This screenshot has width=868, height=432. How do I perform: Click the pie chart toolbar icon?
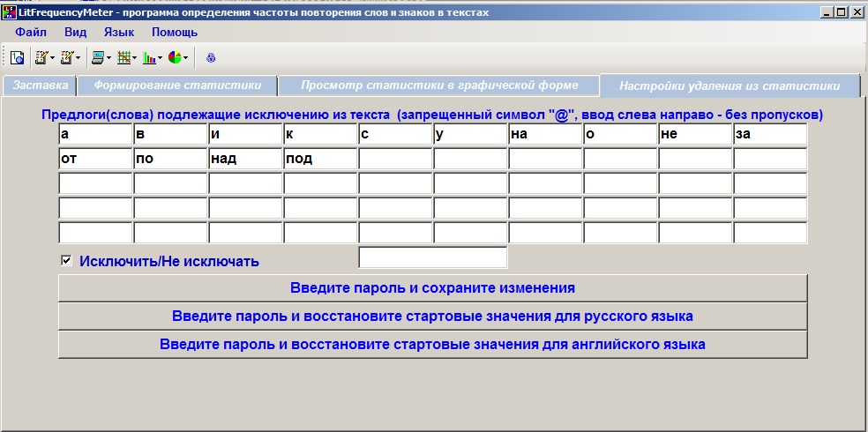coord(175,57)
